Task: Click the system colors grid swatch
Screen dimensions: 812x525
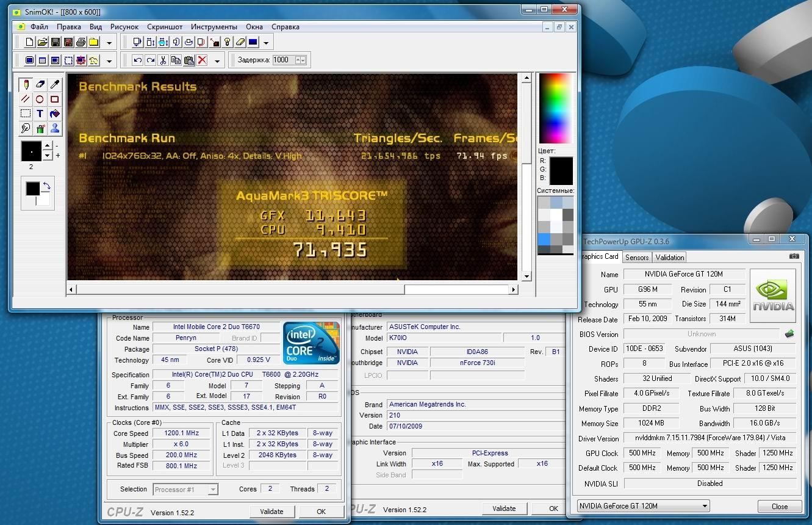Action: point(556,225)
